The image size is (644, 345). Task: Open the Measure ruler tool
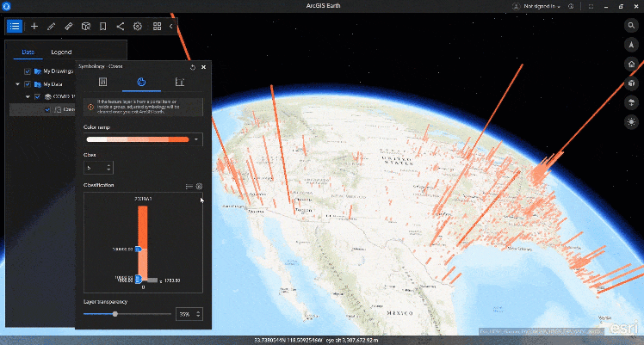tap(69, 27)
